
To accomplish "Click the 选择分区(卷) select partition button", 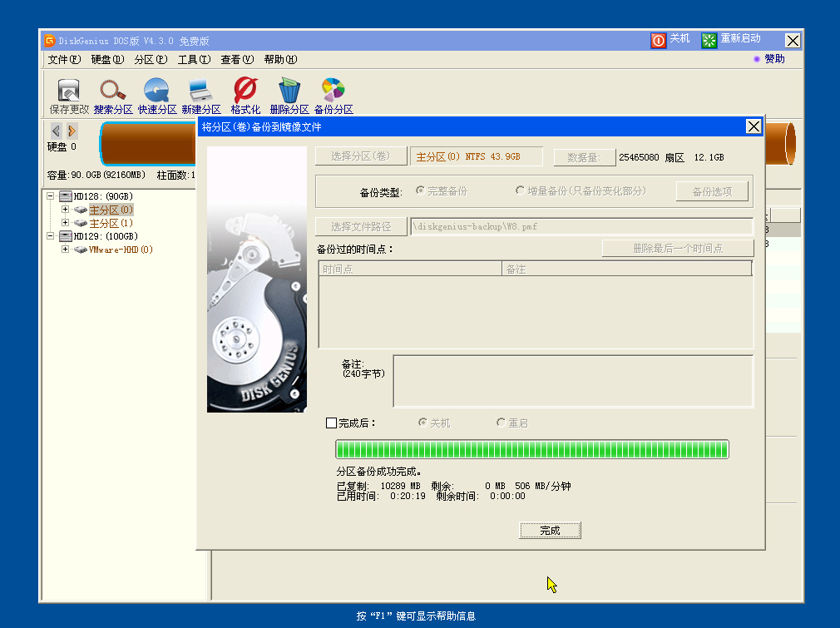I will pos(361,156).
